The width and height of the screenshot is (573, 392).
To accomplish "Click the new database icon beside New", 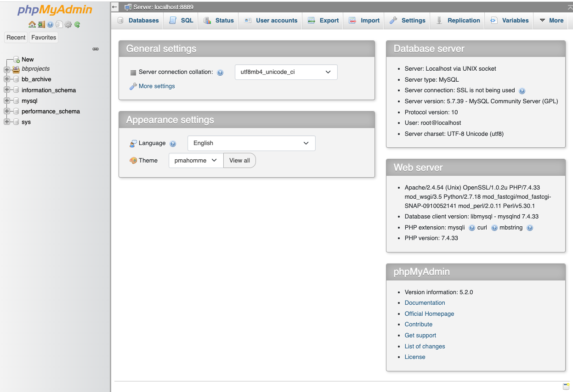I will tap(17, 59).
